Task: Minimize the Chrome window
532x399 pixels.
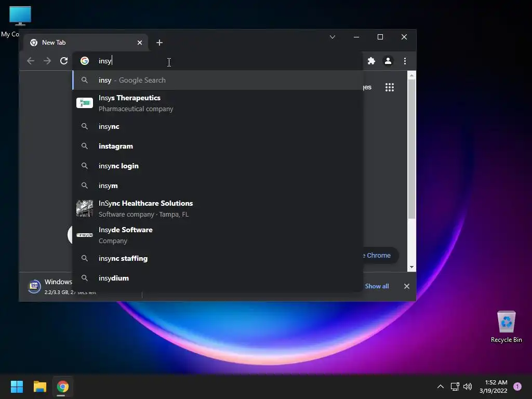Action: coord(356,37)
